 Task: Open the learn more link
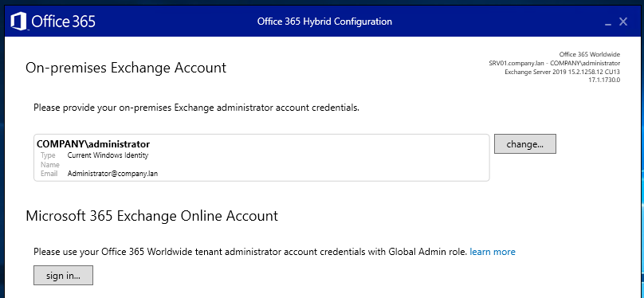(493, 252)
